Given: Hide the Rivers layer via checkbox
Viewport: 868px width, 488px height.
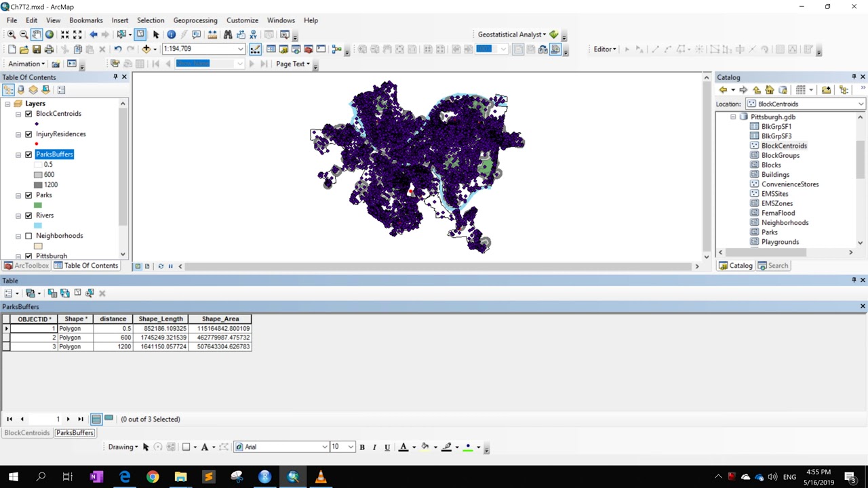Looking at the screenshot, I should (x=28, y=216).
